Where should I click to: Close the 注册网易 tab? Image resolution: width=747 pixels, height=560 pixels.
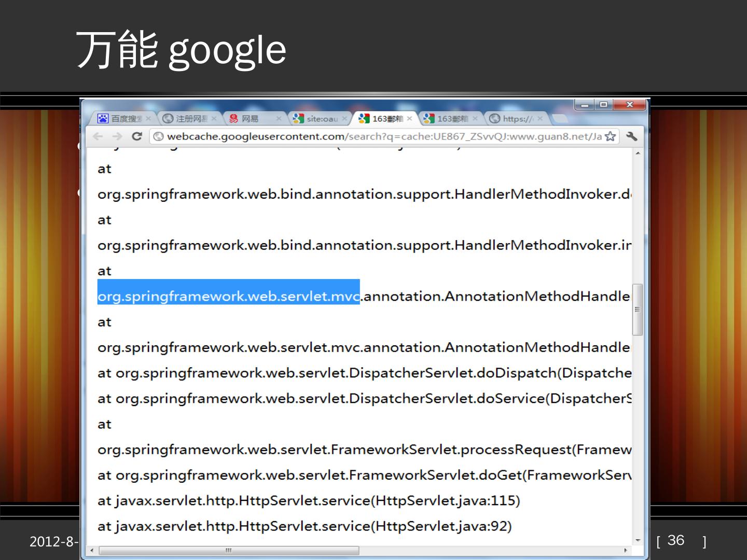click(x=214, y=119)
